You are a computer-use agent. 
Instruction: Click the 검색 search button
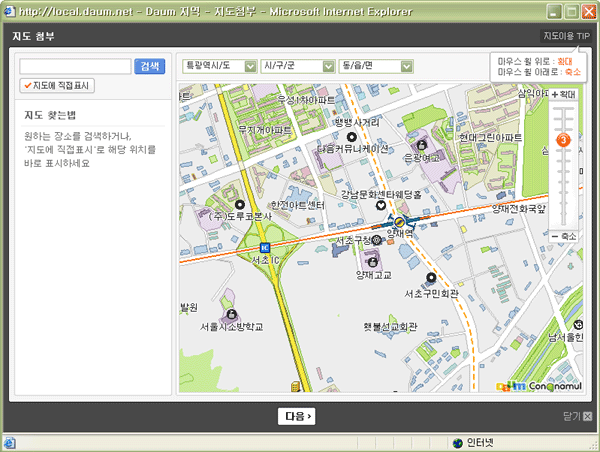[150, 66]
